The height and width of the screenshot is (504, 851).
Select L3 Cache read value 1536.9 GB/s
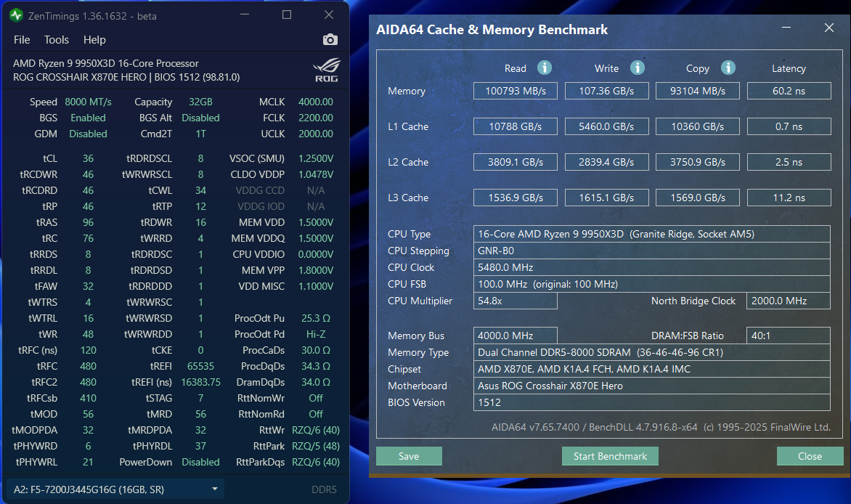click(x=516, y=198)
